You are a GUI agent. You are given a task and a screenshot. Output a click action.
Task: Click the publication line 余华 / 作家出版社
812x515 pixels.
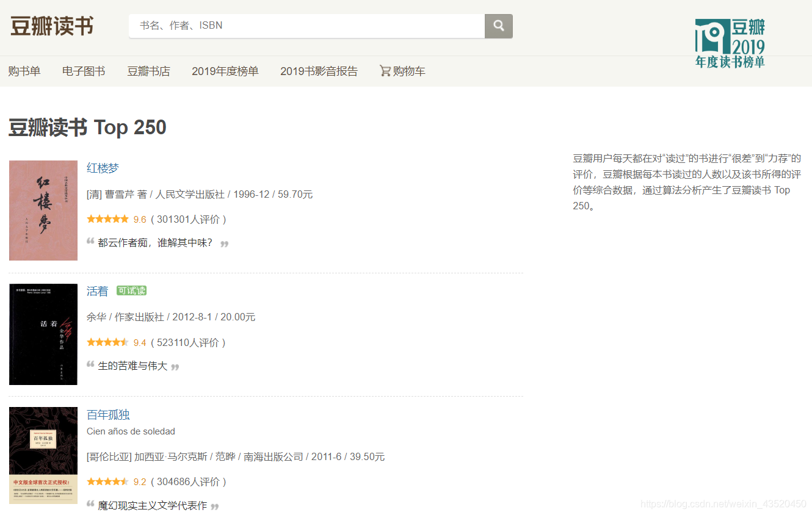pyautogui.click(x=171, y=317)
